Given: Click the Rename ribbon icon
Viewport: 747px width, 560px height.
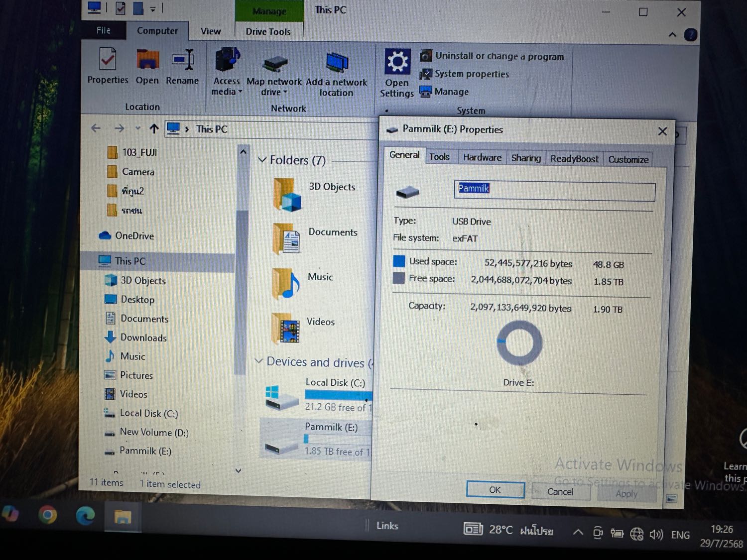Looking at the screenshot, I should pos(182,67).
